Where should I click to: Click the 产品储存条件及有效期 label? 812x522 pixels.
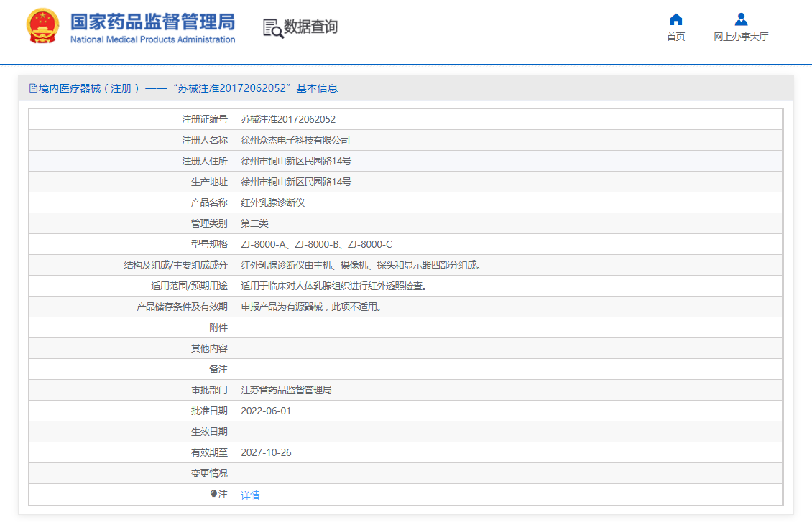[x=182, y=307]
